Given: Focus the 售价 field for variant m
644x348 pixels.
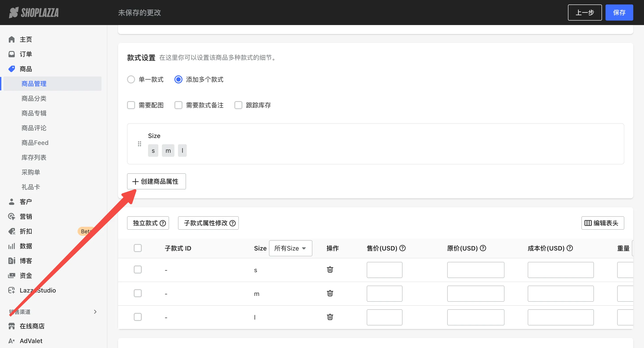Looking at the screenshot, I should [385, 293].
